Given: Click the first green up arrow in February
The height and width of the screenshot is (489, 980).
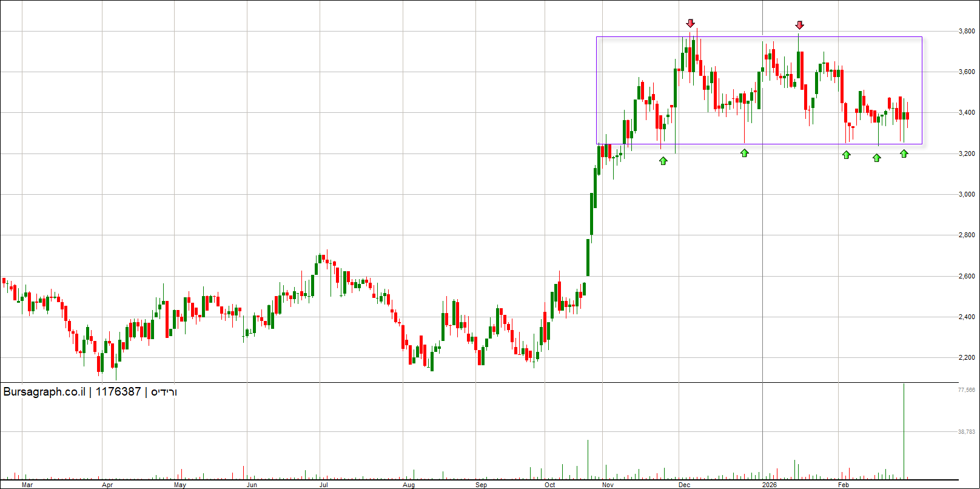Looking at the screenshot, I should [x=847, y=155].
